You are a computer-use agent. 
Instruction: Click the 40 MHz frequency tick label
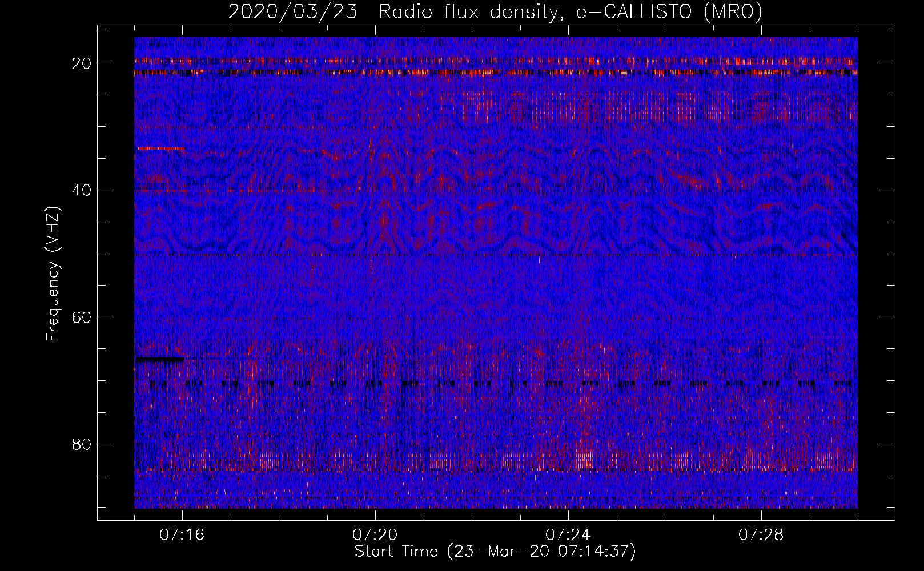tap(82, 190)
